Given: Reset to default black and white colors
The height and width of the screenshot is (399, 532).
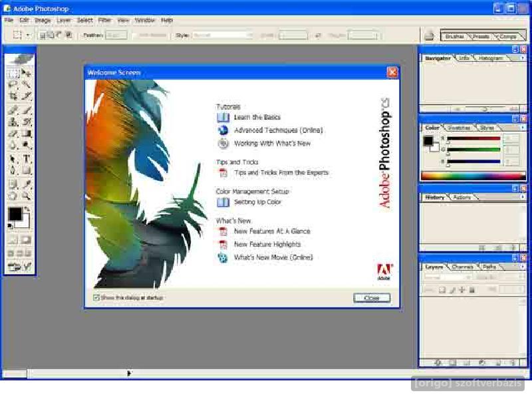Looking at the screenshot, I should [10, 226].
